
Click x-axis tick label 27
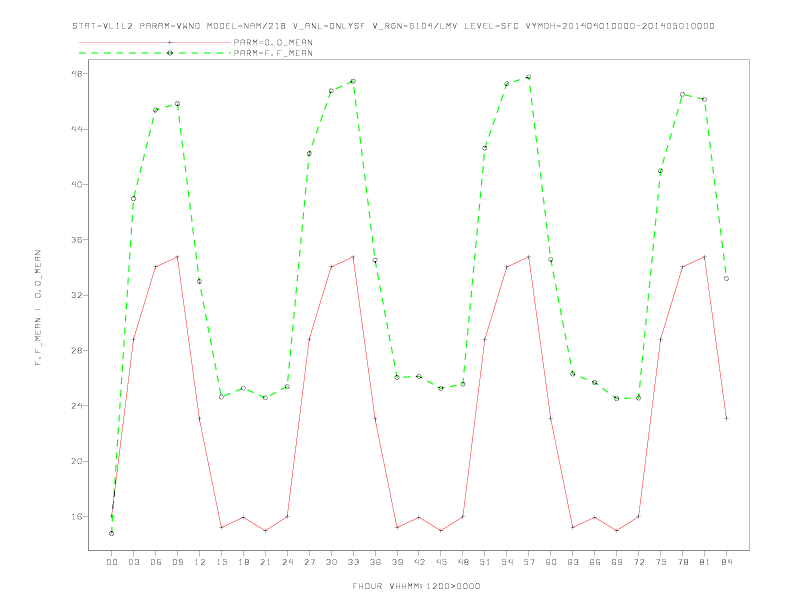[x=309, y=562]
